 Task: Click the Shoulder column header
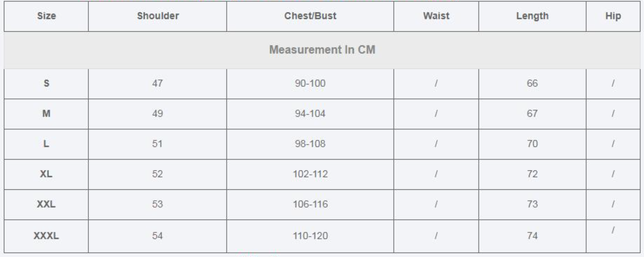pos(158,16)
